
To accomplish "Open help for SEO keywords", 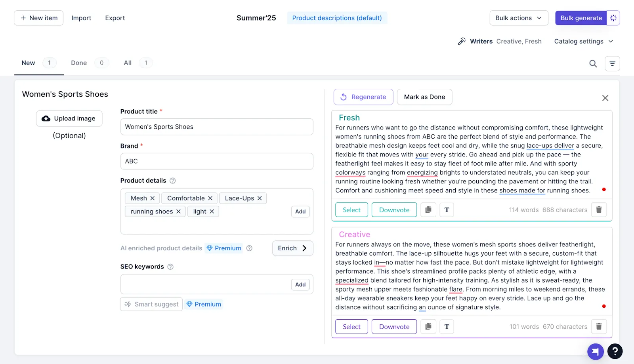I will 170,267.
